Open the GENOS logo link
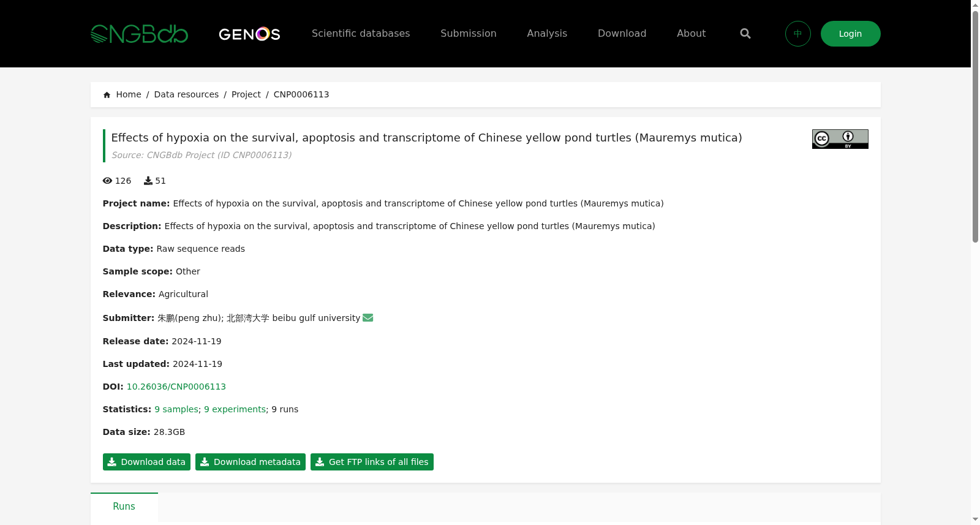 click(x=249, y=34)
